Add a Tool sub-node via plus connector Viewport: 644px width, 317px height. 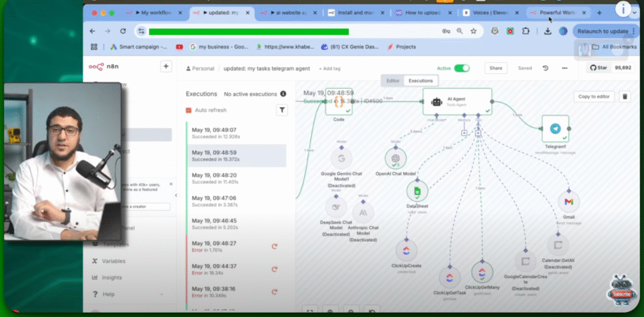[478, 133]
